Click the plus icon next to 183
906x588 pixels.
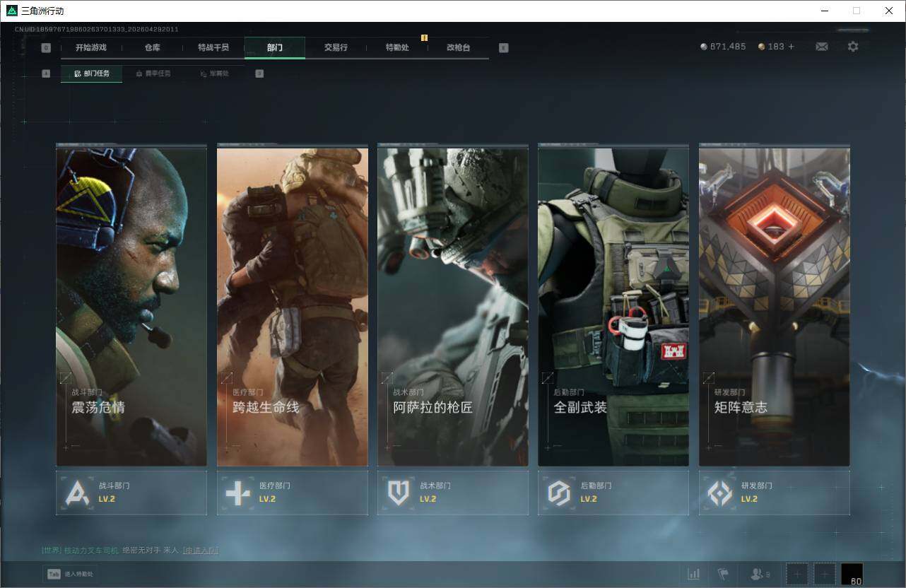tap(791, 47)
